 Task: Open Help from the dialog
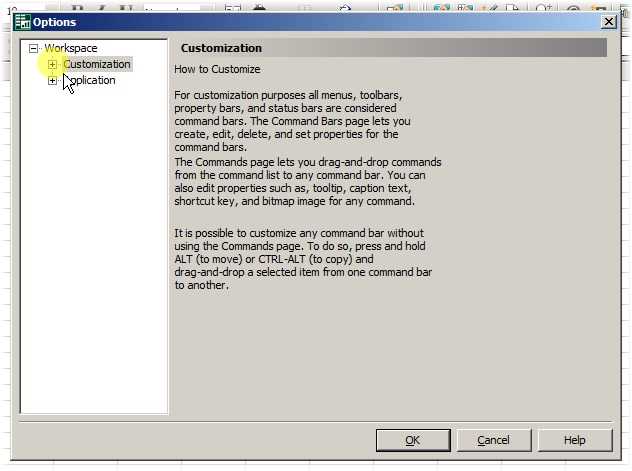pyautogui.click(x=574, y=440)
